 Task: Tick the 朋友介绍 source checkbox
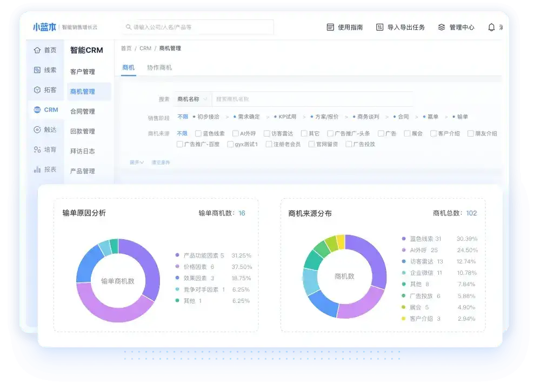point(471,133)
